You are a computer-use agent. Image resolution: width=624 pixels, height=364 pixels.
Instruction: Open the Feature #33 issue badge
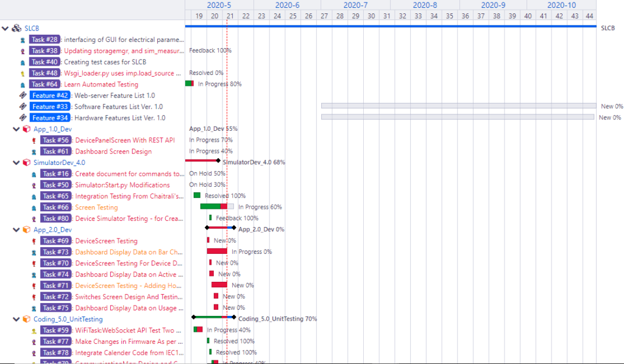pos(51,107)
